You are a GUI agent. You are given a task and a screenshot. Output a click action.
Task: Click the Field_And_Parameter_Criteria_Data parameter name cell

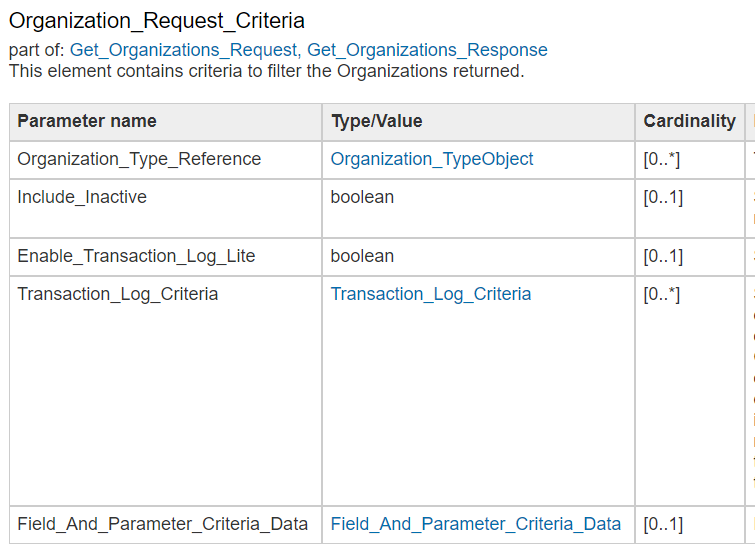[163, 524]
